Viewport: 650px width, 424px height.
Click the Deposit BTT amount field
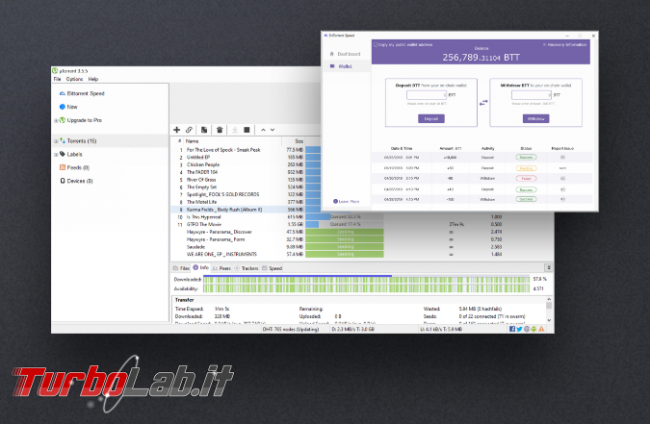click(427, 95)
